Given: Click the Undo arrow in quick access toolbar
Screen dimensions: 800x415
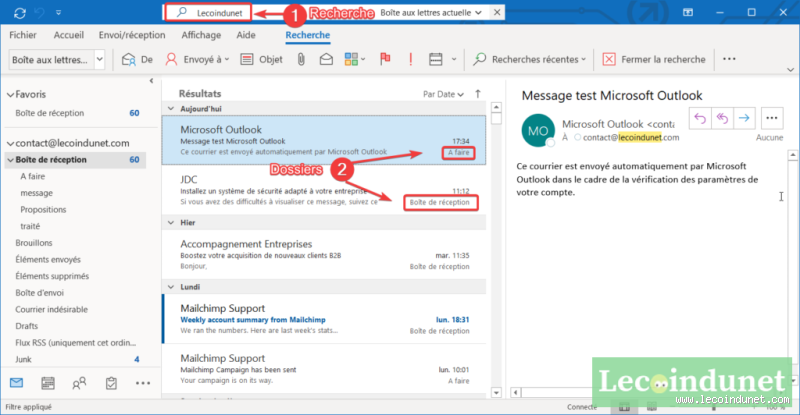Looking at the screenshot, I should [x=39, y=13].
